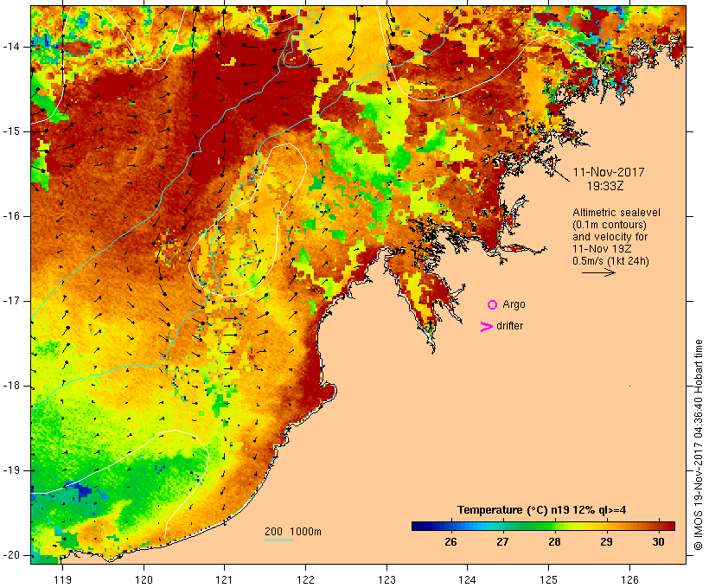Click the '-20' latitude axis label
Image resolution: width=709 pixels, height=588 pixels.
11,555
